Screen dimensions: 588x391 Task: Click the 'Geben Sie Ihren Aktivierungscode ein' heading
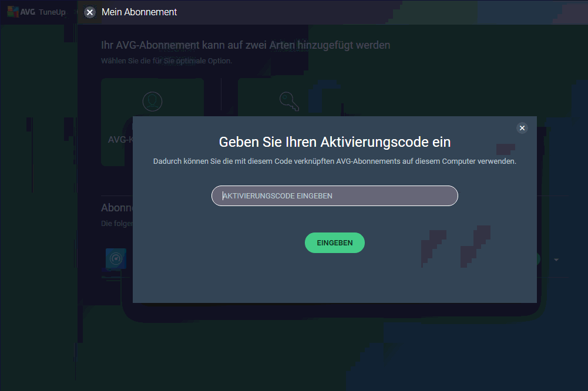(334, 142)
